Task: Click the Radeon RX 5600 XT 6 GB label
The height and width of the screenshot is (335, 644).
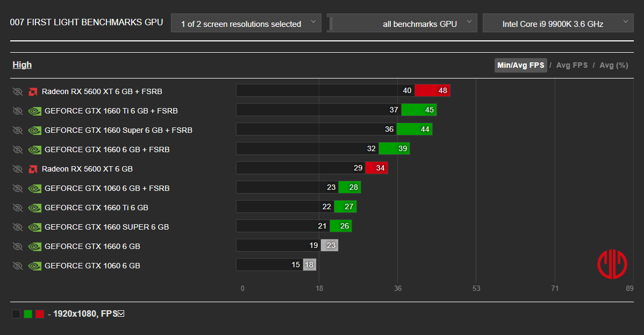Action: click(87, 169)
